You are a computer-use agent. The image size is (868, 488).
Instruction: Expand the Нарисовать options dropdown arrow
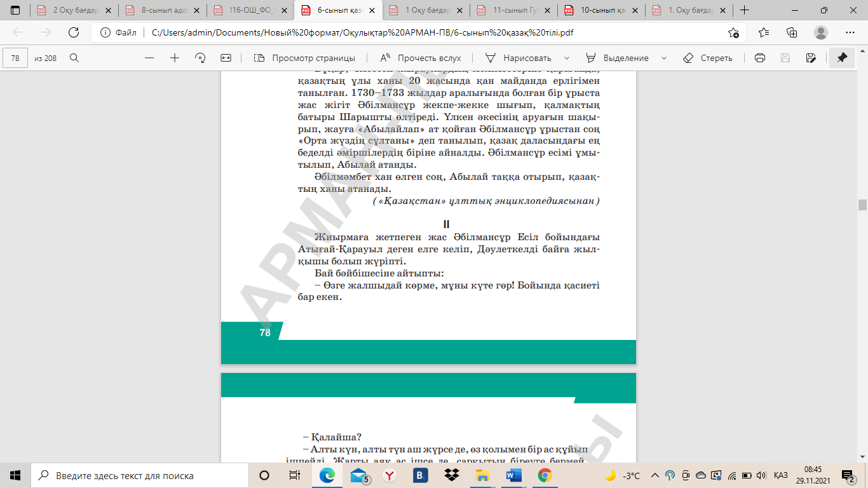tap(567, 58)
